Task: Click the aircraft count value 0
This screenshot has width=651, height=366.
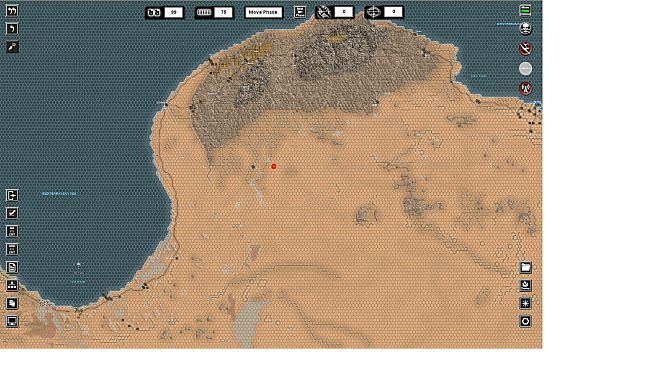Action: pyautogui.click(x=343, y=12)
